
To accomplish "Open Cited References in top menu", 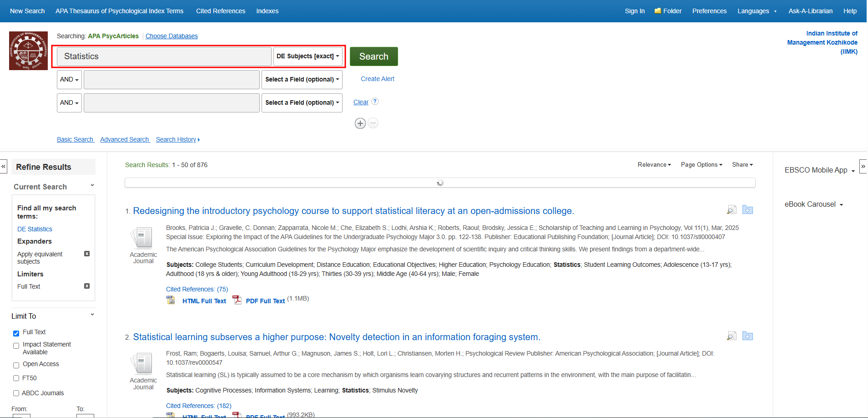I will point(221,11).
